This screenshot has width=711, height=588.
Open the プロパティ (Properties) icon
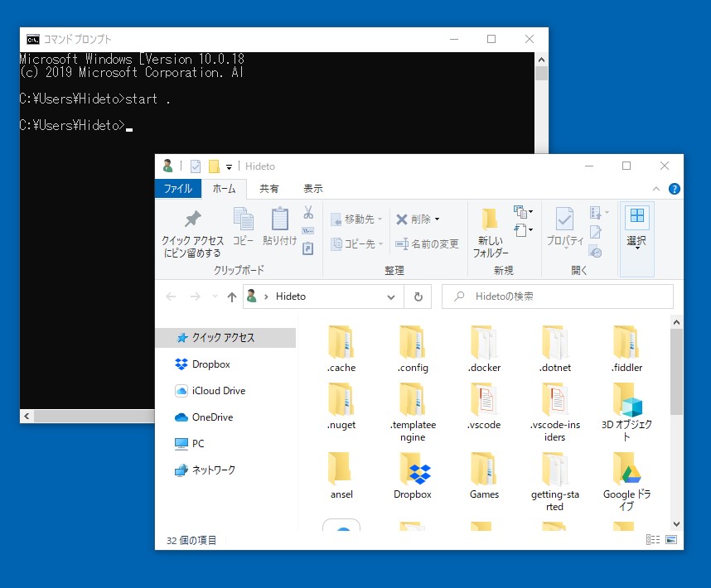click(563, 224)
